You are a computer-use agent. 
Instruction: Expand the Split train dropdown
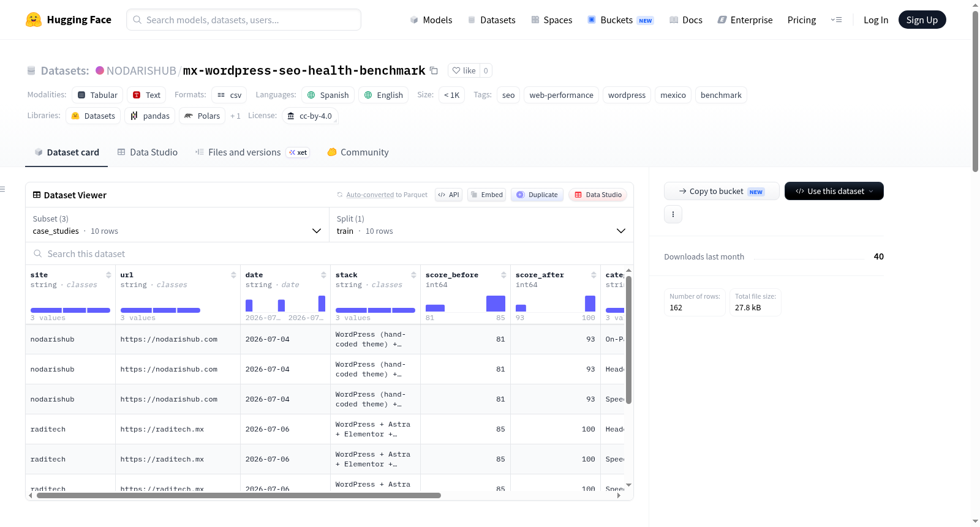point(481,225)
